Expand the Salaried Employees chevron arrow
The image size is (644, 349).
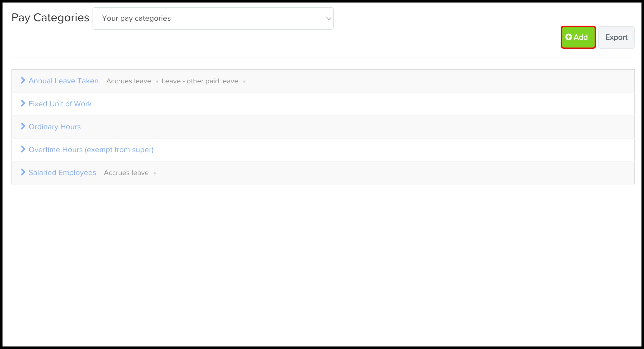pos(23,172)
